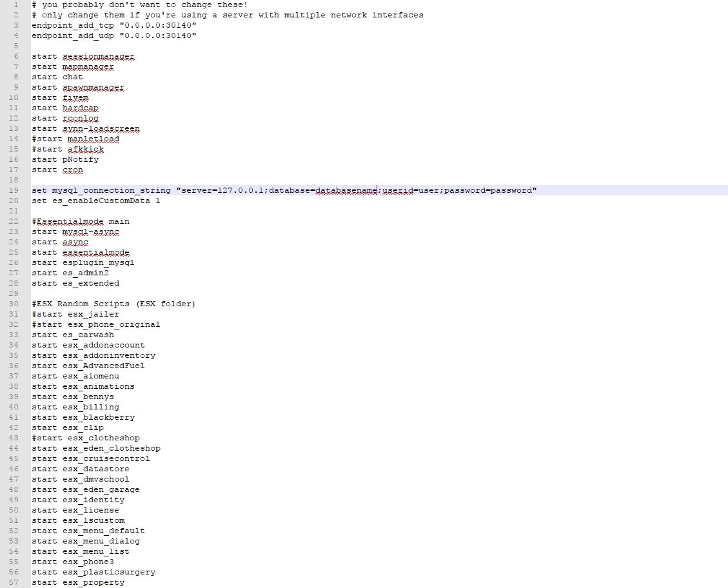Viewport: 728px width, 588px height.
Task: Click on 'essentialmode' on line 25
Action: tap(96, 253)
